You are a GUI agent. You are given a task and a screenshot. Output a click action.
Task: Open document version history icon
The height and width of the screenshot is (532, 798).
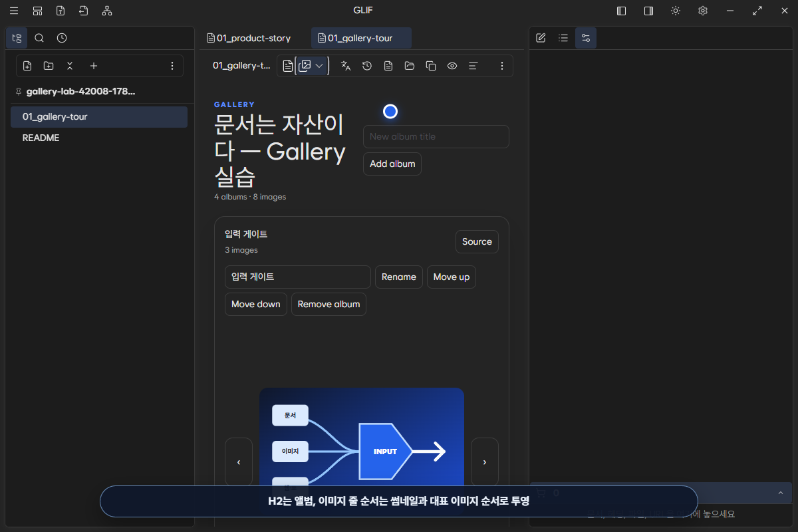[367, 66]
